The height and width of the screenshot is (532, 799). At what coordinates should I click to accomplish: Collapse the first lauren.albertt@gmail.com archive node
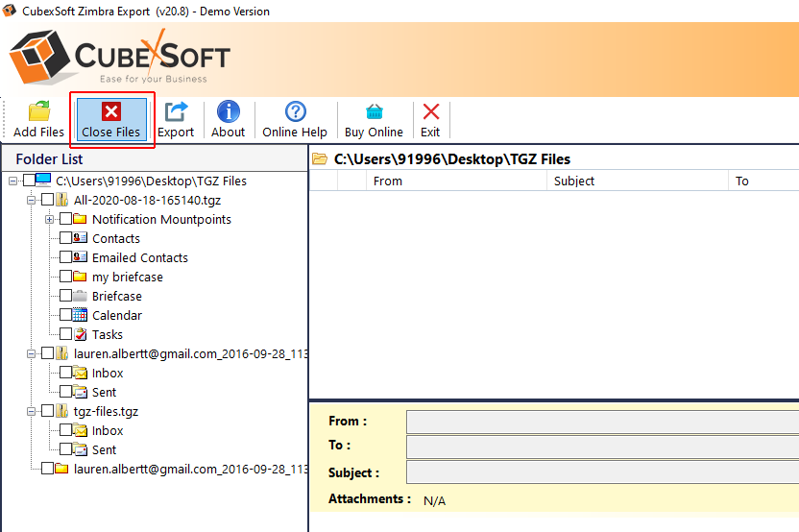point(31,353)
